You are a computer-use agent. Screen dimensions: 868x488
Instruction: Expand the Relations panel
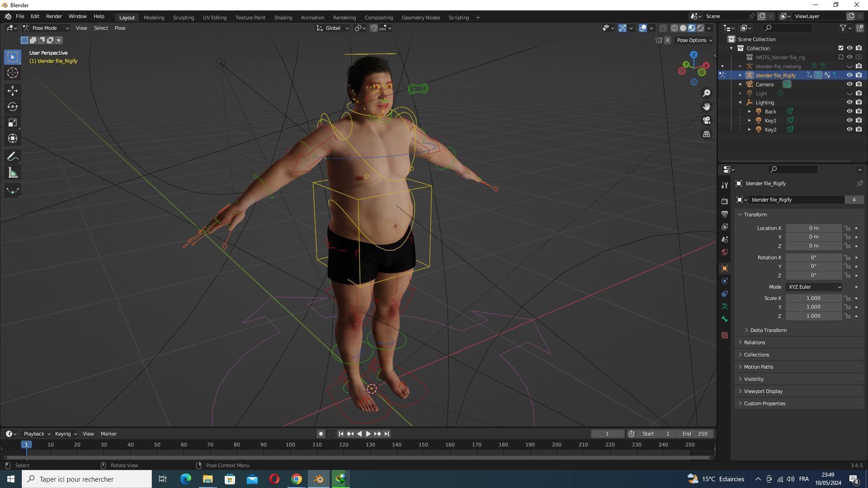tap(754, 343)
